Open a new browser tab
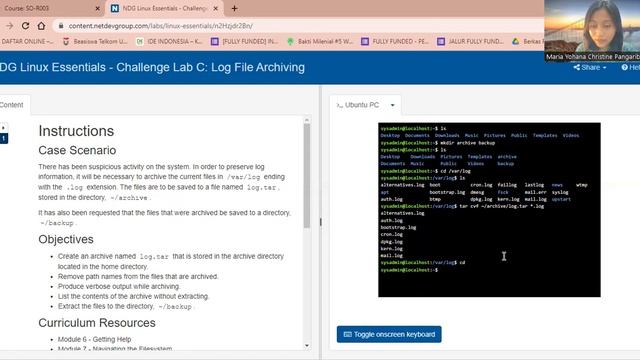 [x=234, y=8]
